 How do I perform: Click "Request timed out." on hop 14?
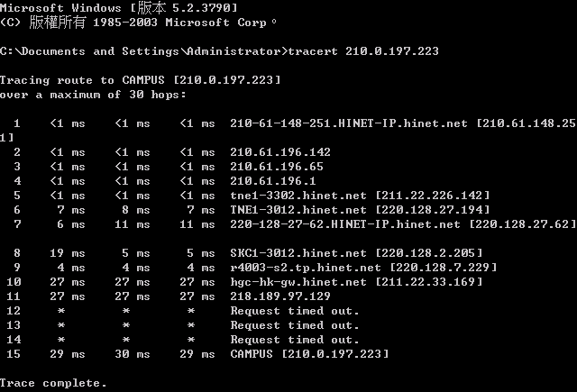click(x=295, y=340)
